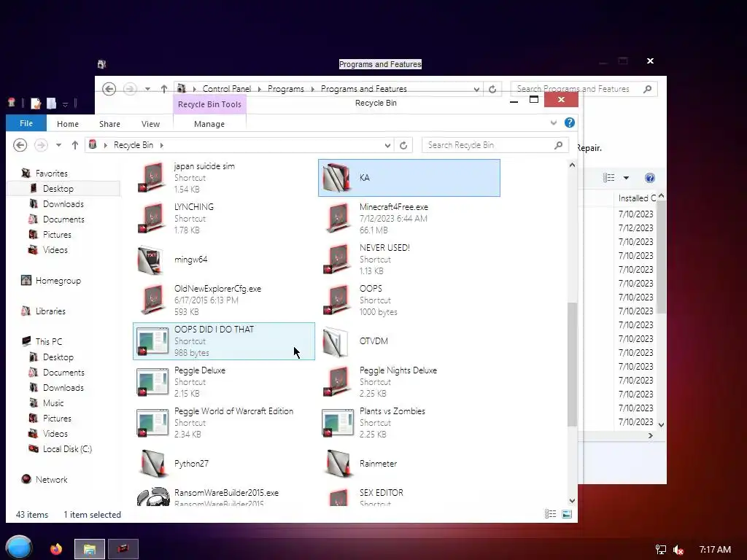Click the clock showing 7:17 AM
Viewport: 747px width, 560px height.
pyautogui.click(x=715, y=550)
